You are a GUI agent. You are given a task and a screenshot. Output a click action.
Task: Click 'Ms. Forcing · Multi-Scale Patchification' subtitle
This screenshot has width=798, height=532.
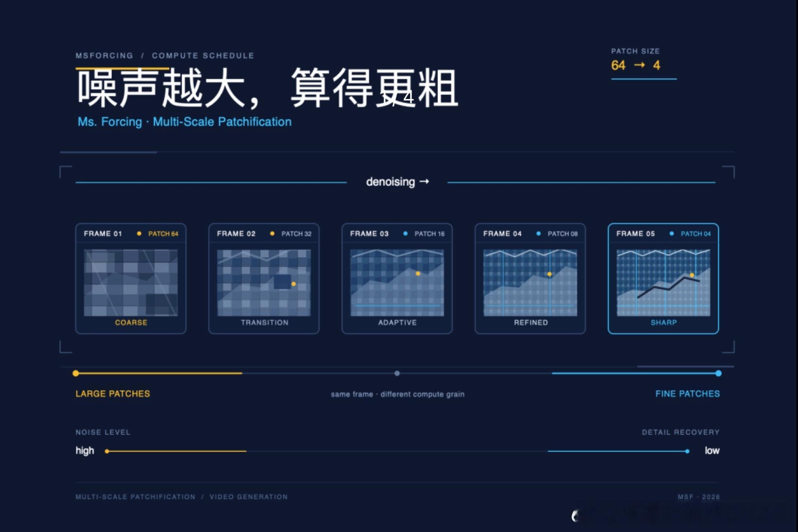(x=185, y=122)
